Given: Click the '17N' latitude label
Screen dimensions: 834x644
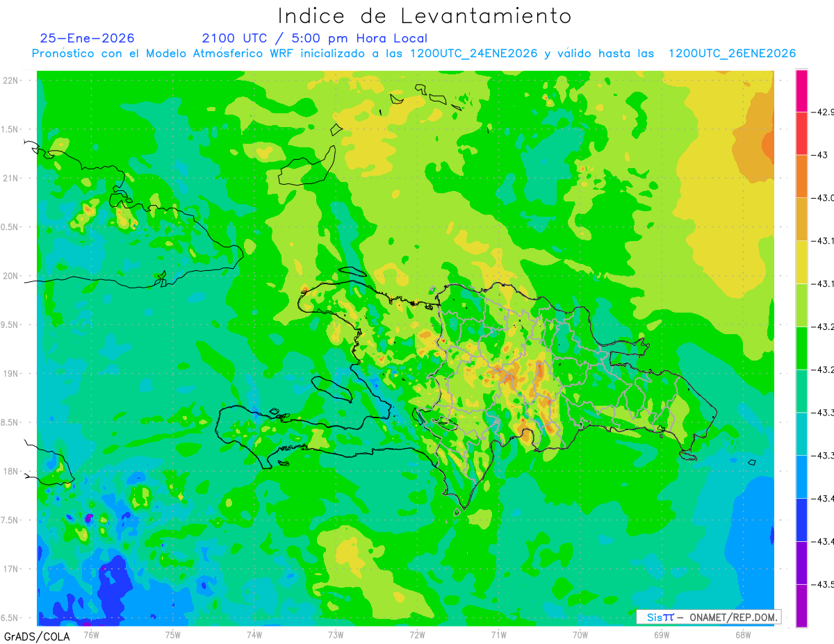Looking at the screenshot, I should 11,569.
